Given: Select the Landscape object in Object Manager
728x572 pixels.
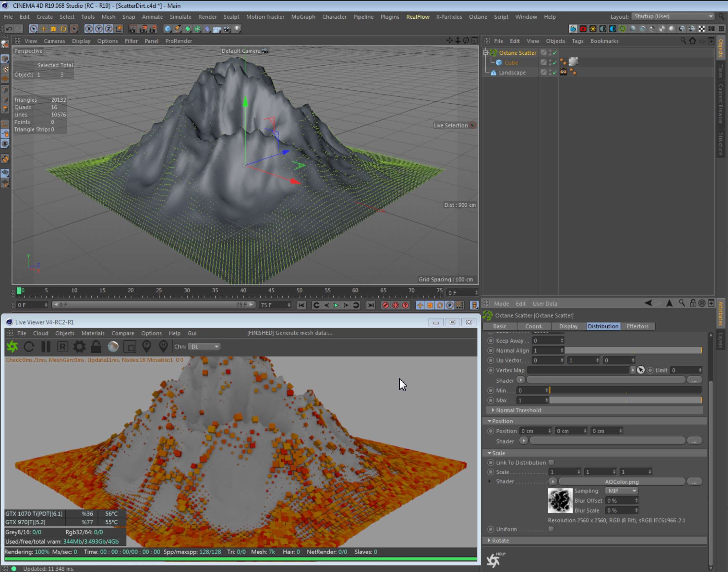Looking at the screenshot, I should coord(512,72).
